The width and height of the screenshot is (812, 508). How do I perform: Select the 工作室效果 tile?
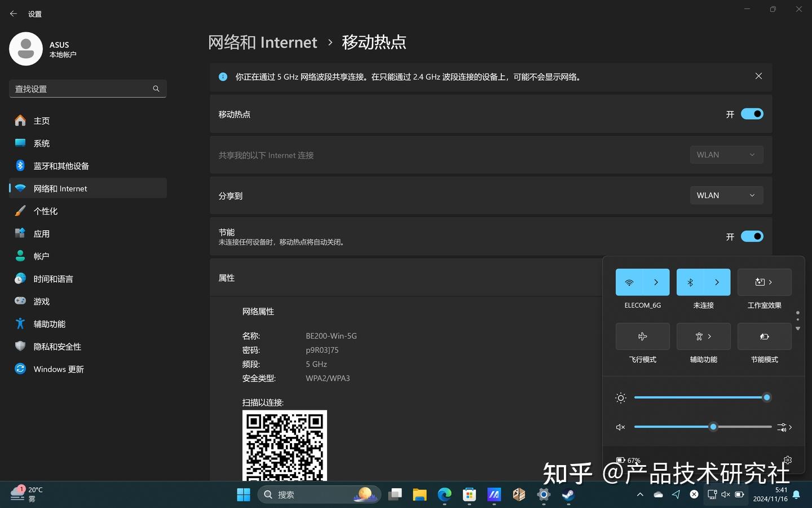(x=764, y=282)
